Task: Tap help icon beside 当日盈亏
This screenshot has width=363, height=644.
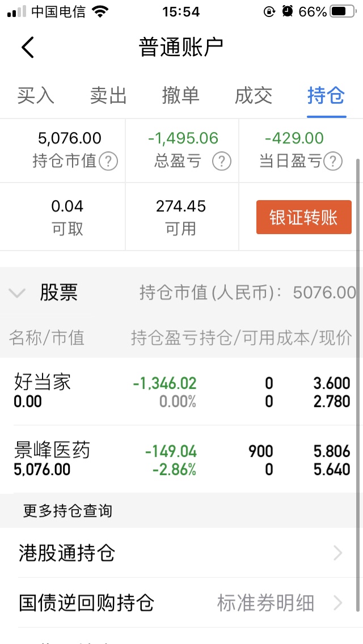Action: [333, 162]
